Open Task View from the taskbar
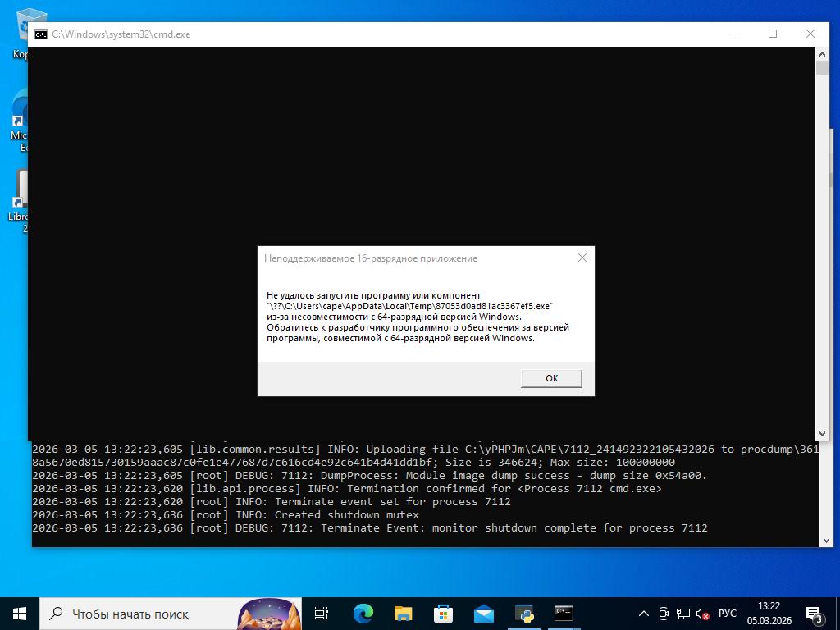This screenshot has width=840, height=630. 322,613
